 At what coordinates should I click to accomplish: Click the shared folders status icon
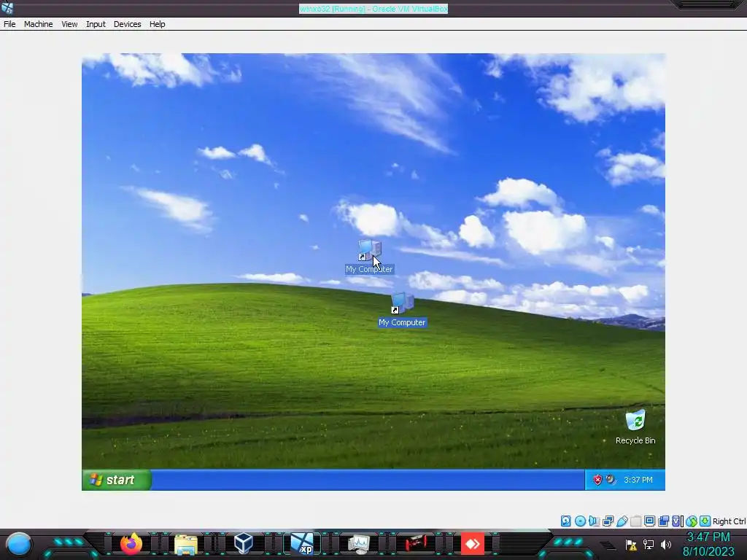tap(635, 521)
